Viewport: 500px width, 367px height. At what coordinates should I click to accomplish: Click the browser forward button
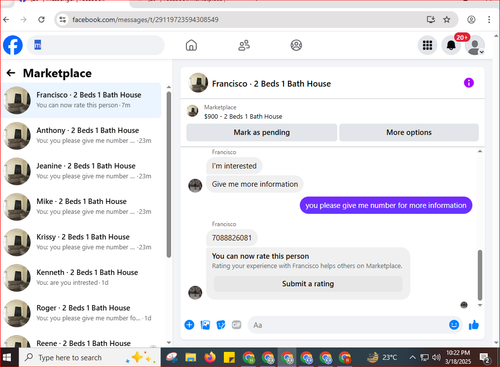[23, 20]
